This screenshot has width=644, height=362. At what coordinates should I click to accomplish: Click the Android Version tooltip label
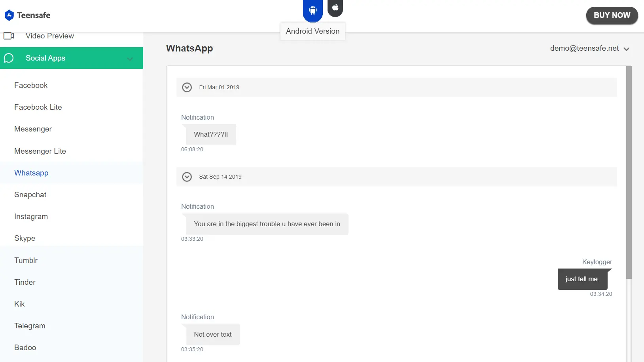(313, 31)
